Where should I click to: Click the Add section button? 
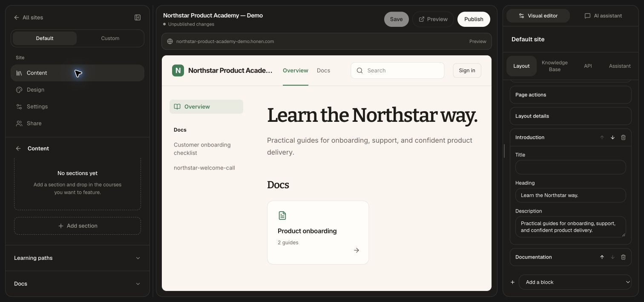coord(78,226)
